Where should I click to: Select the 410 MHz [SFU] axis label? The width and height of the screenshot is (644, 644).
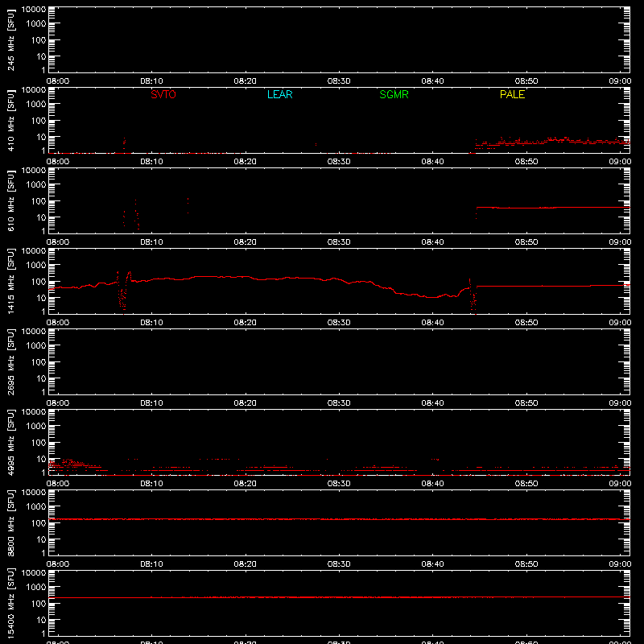(x=10, y=120)
